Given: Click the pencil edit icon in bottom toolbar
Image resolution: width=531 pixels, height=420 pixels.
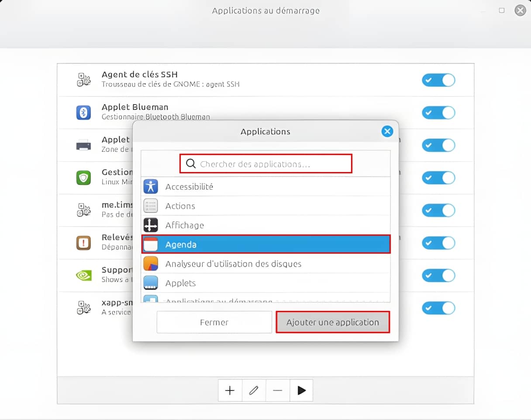Looking at the screenshot, I should [x=253, y=390].
